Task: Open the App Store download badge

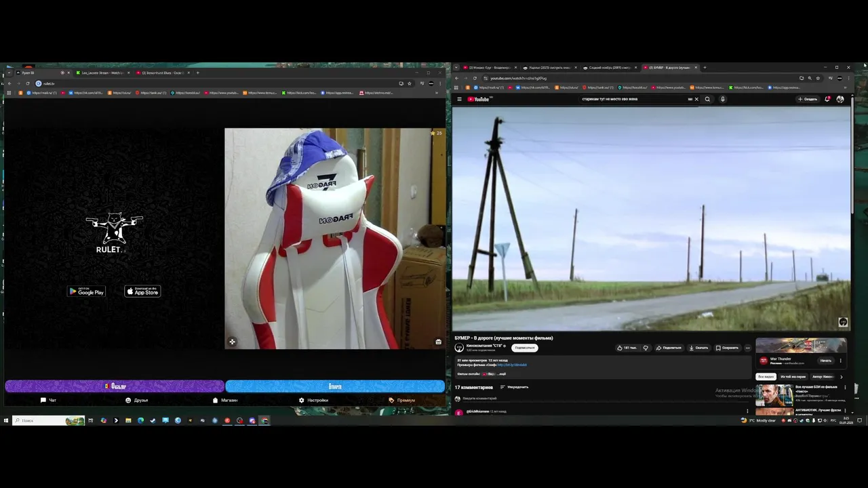Action: tap(142, 291)
